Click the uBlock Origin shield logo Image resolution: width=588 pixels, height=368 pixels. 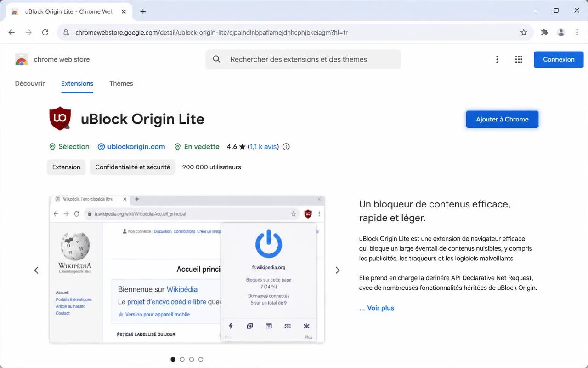pos(60,119)
